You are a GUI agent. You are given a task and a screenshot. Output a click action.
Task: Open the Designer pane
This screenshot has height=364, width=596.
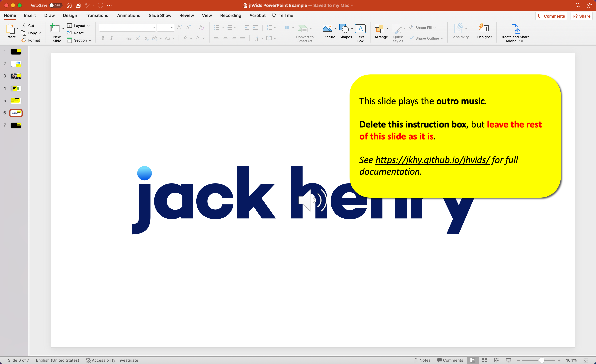click(484, 29)
